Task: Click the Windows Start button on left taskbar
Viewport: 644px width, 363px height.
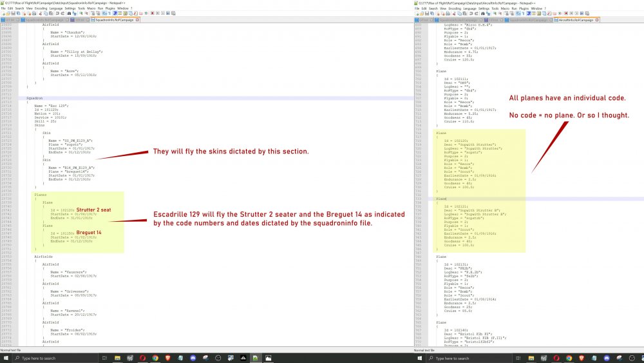Action: [6, 358]
